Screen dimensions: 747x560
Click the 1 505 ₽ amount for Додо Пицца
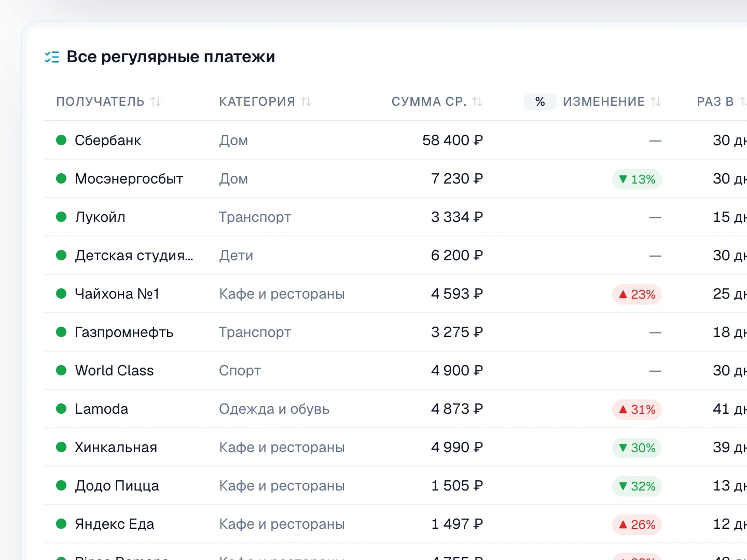pyautogui.click(x=457, y=486)
